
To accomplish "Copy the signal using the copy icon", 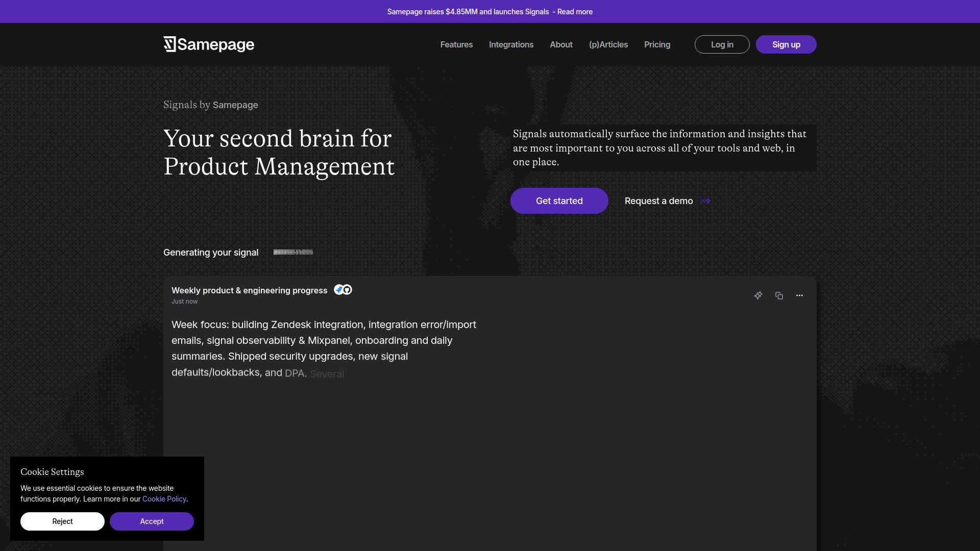I will click(x=779, y=295).
